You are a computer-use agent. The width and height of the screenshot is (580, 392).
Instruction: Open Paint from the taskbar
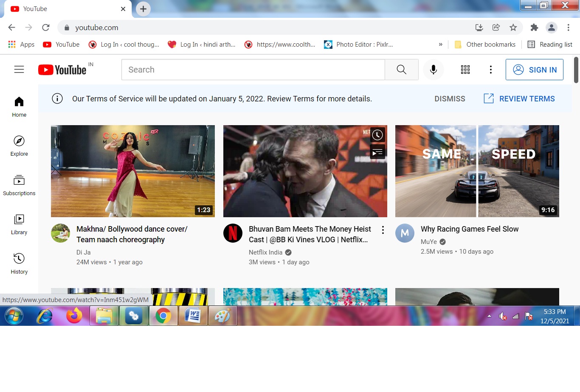[x=222, y=316]
